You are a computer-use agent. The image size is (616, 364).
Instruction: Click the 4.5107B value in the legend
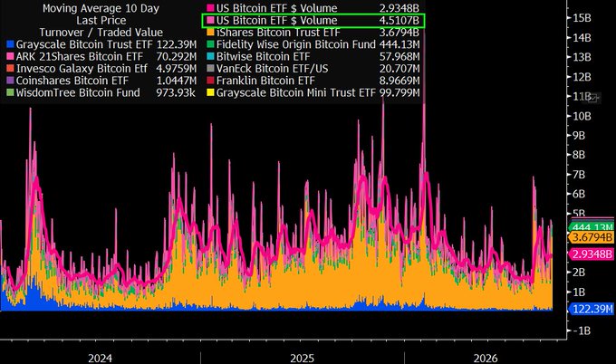[x=399, y=21]
